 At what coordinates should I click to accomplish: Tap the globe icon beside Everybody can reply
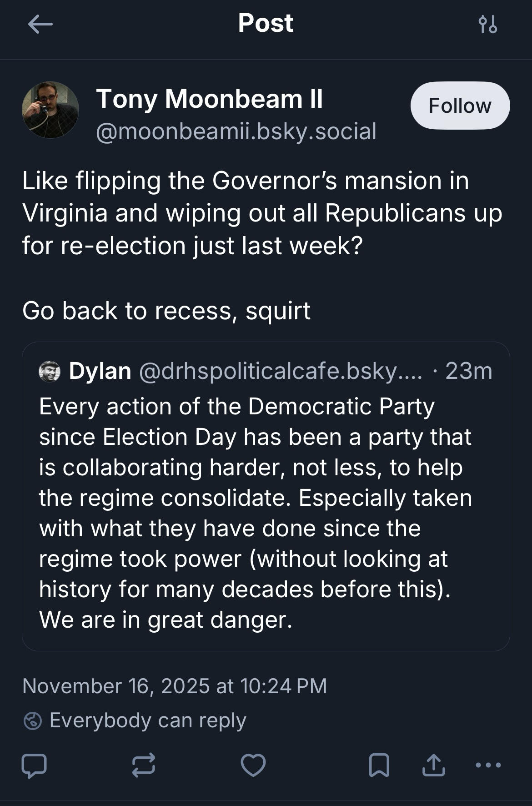pos(33,721)
